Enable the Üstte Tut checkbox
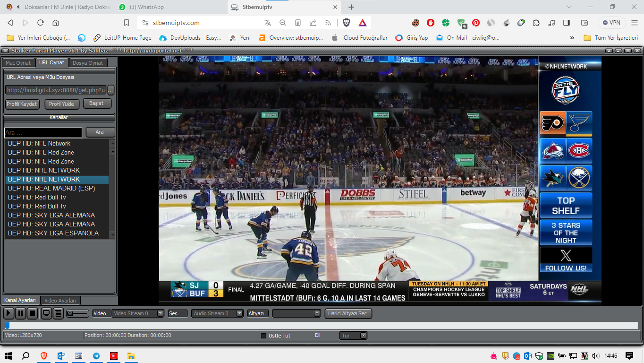Viewport: 644px width, 363px height. click(264, 336)
